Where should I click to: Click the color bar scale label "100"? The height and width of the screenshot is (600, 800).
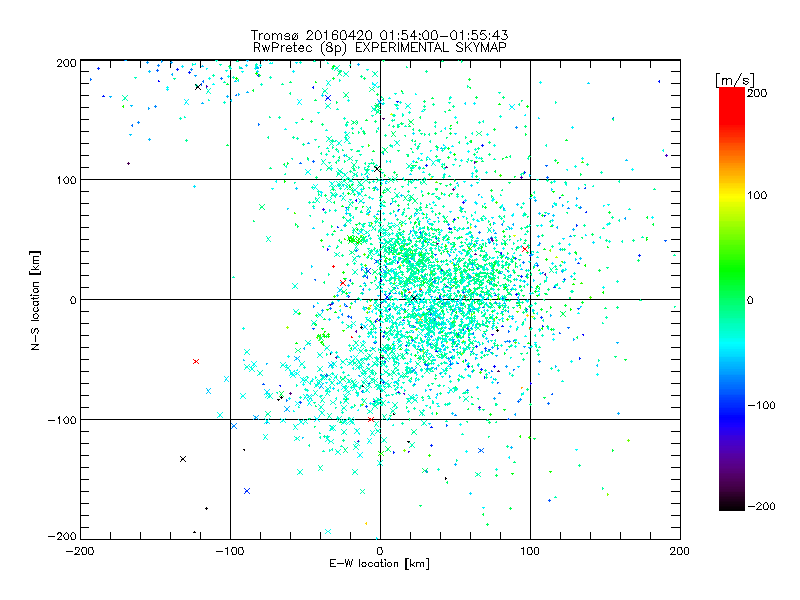pyautogui.click(x=757, y=195)
